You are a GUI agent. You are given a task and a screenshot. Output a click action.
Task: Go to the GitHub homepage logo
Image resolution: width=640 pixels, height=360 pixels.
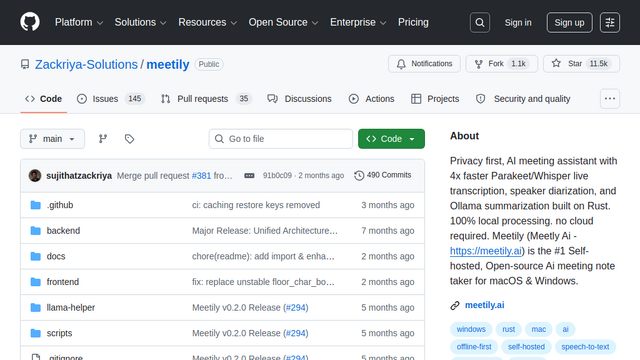(30, 22)
